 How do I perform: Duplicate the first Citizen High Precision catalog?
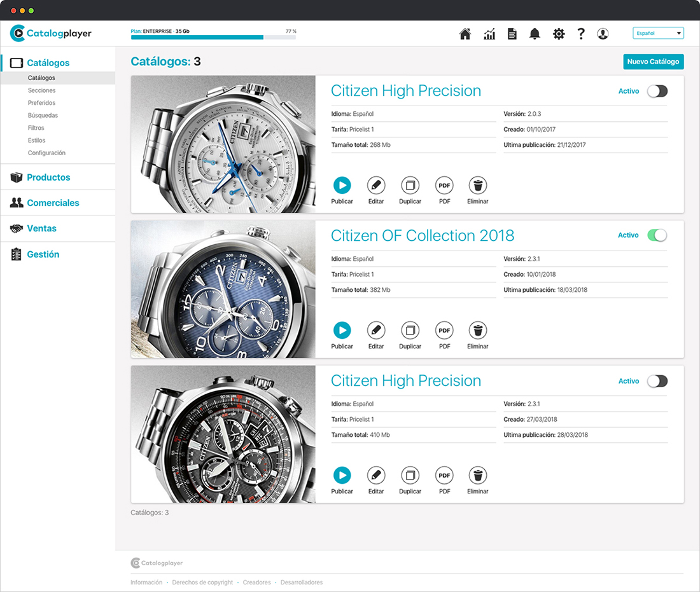coord(410,185)
